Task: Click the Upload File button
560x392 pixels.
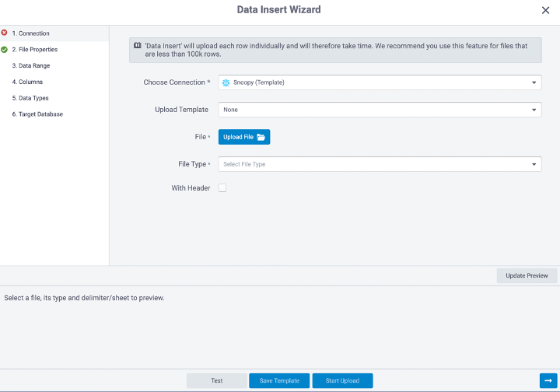Action: [x=244, y=137]
